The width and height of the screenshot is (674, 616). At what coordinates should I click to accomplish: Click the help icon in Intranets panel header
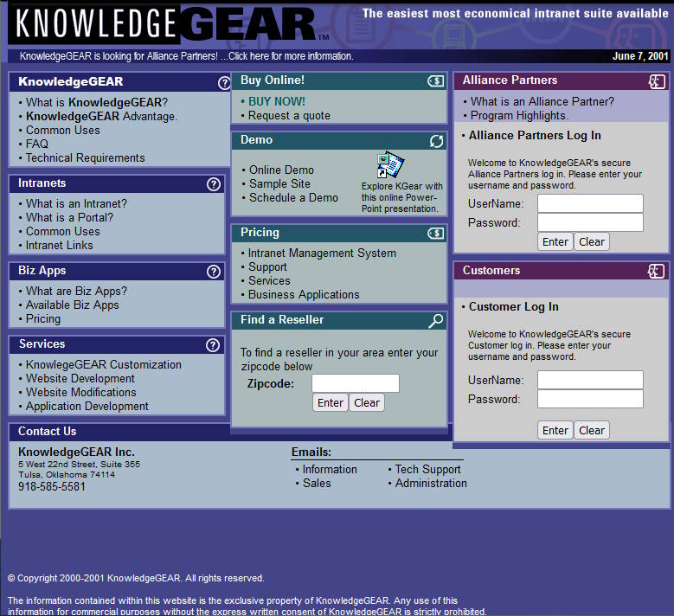[213, 184]
